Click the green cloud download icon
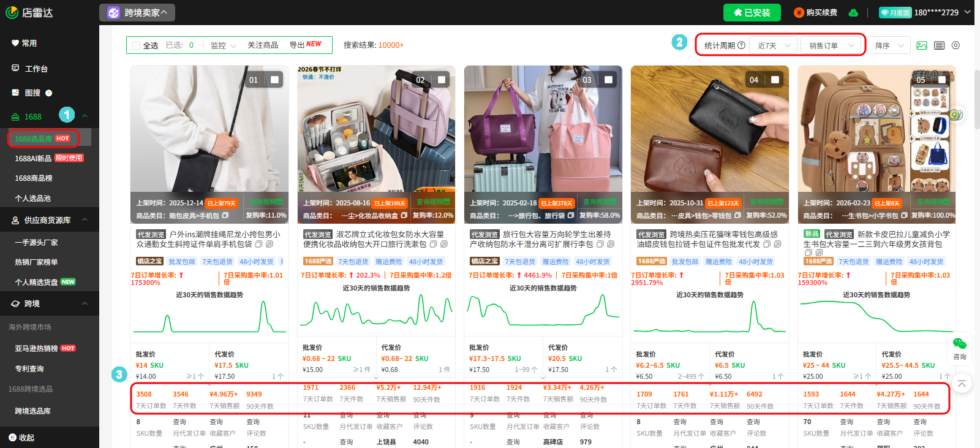Viewport: 980px width, 448px height. pyautogui.click(x=853, y=13)
